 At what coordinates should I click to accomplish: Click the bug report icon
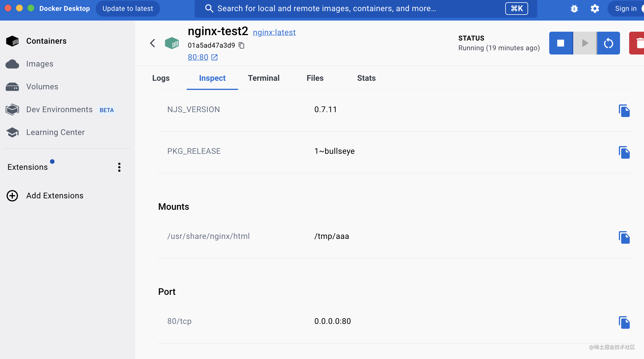coord(574,9)
